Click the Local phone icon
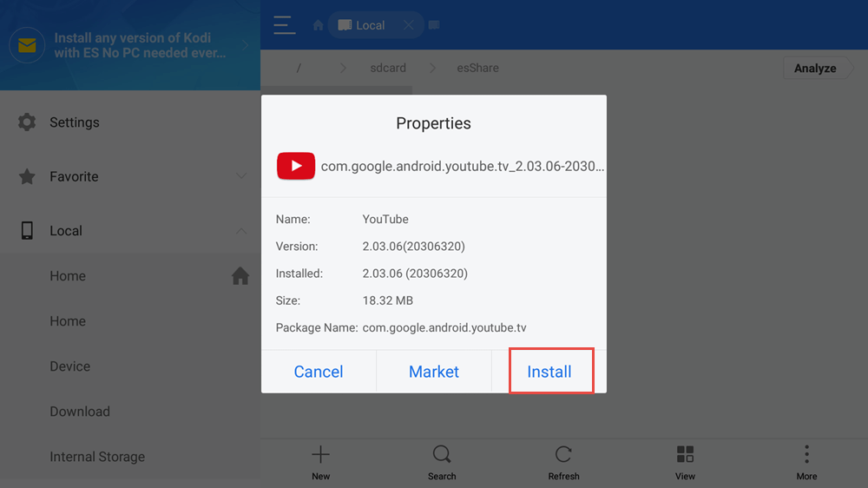The width and height of the screenshot is (868, 488). (x=27, y=230)
